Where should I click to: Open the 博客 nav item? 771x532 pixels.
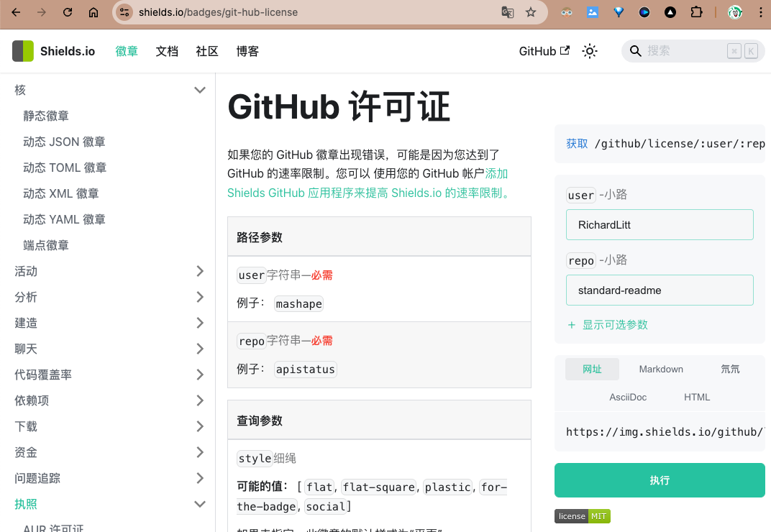[x=247, y=51]
